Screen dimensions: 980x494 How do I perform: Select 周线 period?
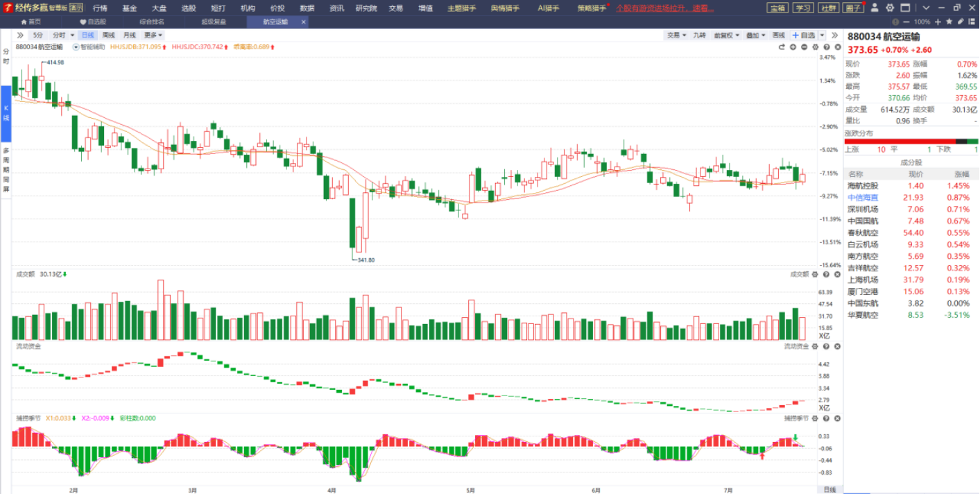(108, 35)
